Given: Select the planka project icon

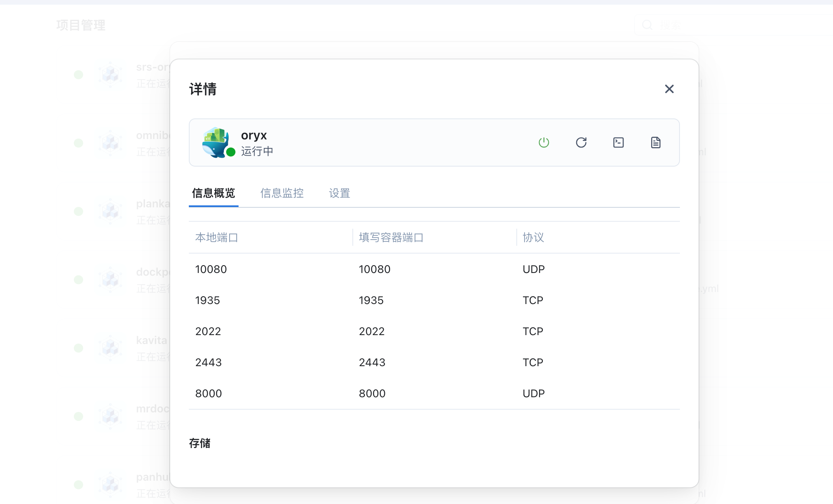Looking at the screenshot, I should coord(110,211).
